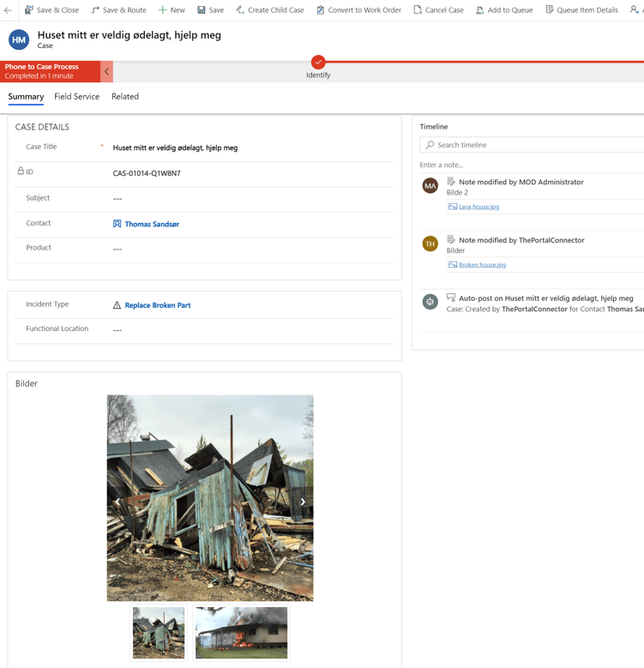This screenshot has width=644, height=668.
Task: Create a New record from toolbar
Action: point(172,10)
